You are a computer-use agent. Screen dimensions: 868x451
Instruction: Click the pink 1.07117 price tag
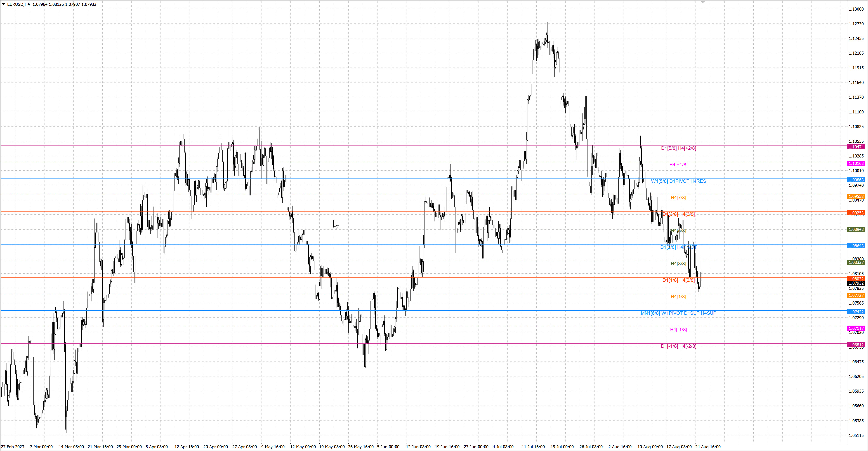(856, 328)
